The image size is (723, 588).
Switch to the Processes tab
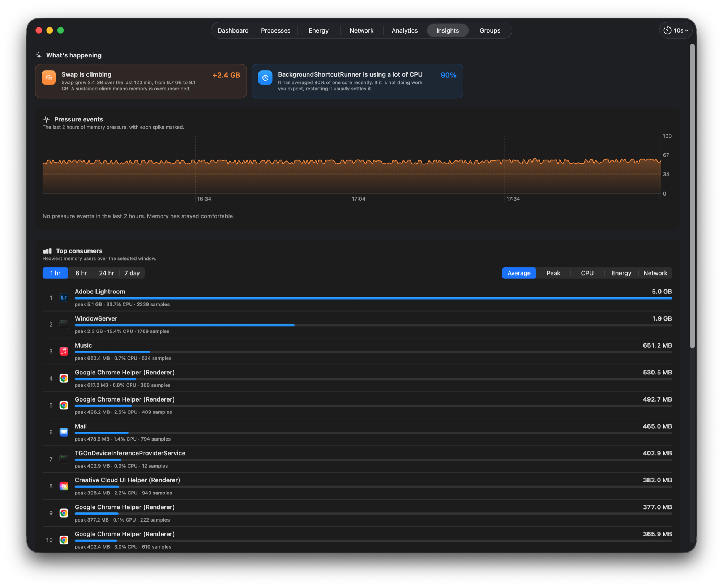tap(275, 30)
